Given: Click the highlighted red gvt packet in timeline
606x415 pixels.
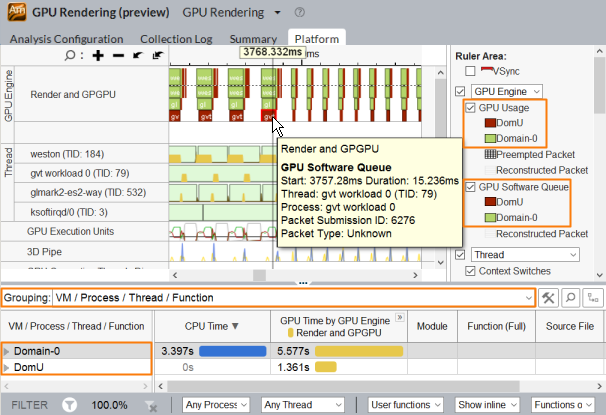Looking at the screenshot, I should (x=268, y=115).
